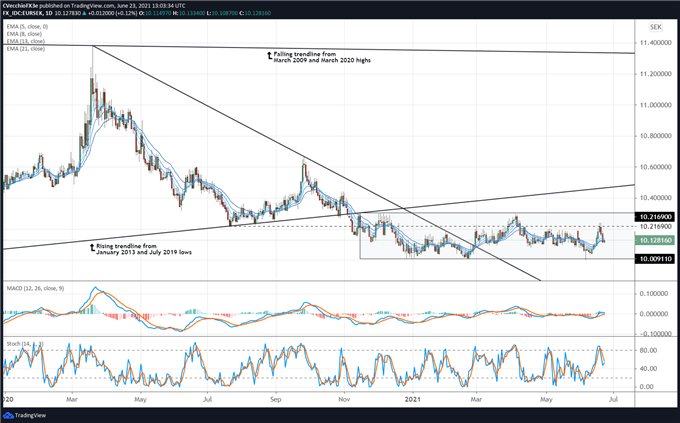
Task: Click the Nov label on time axis
Action: 344,399
